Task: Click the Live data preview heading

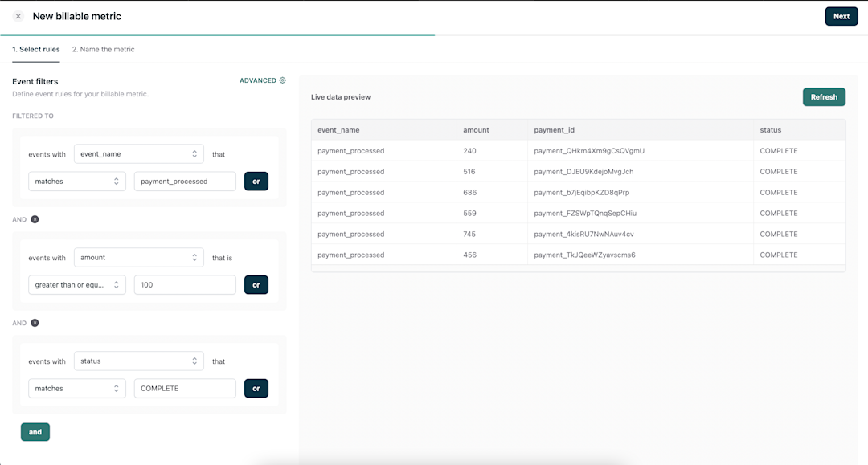Action: pos(341,96)
